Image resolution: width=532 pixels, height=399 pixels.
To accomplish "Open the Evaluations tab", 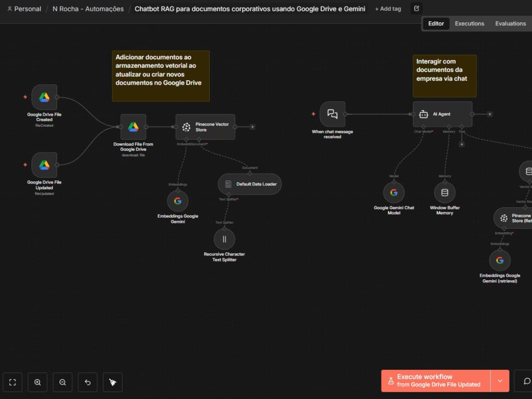I will coord(510,23).
